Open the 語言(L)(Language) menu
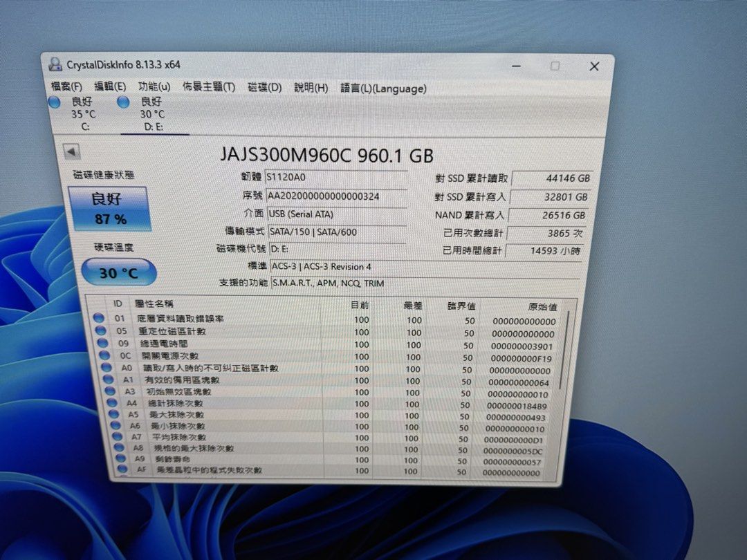Screen dimensions: 747x560 pos(383,88)
